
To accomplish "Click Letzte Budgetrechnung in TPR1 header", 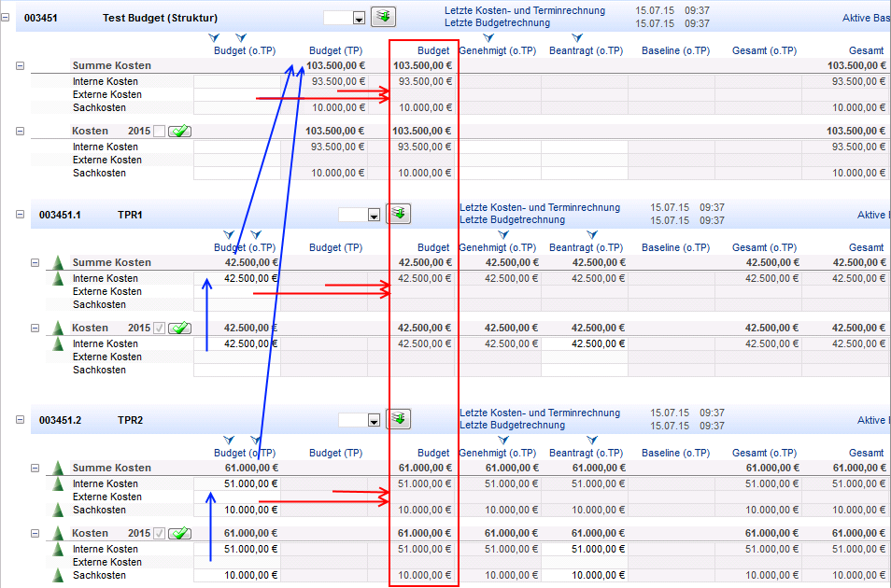I will [x=512, y=220].
